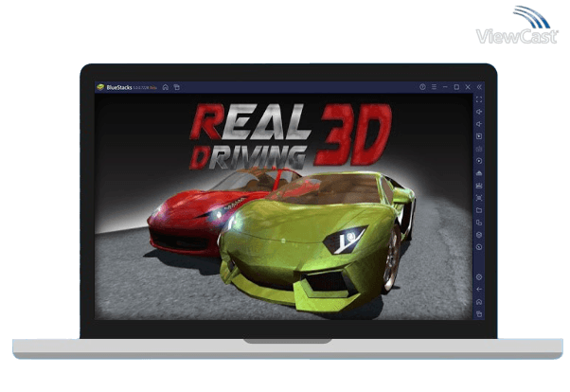
Task: Click the Android home icon at the sidebar bottom
Action: click(x=479, y=302)
